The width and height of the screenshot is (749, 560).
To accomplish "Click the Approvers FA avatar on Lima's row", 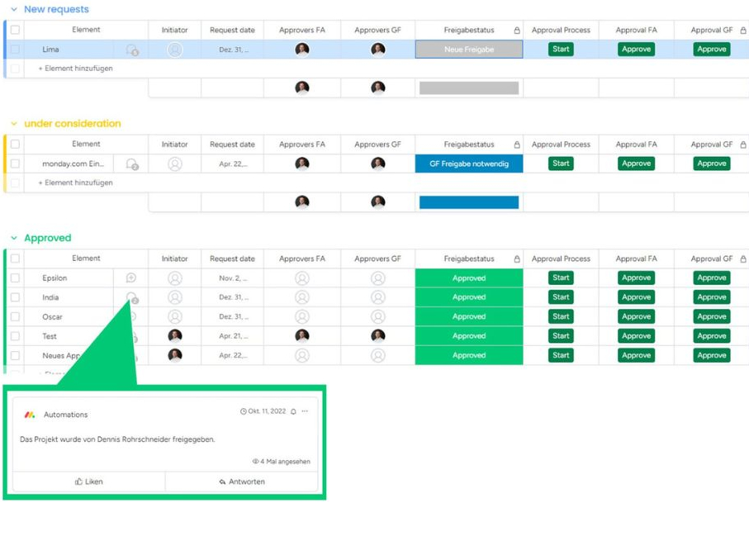I will pyautogui.click(x=301, y=49).
